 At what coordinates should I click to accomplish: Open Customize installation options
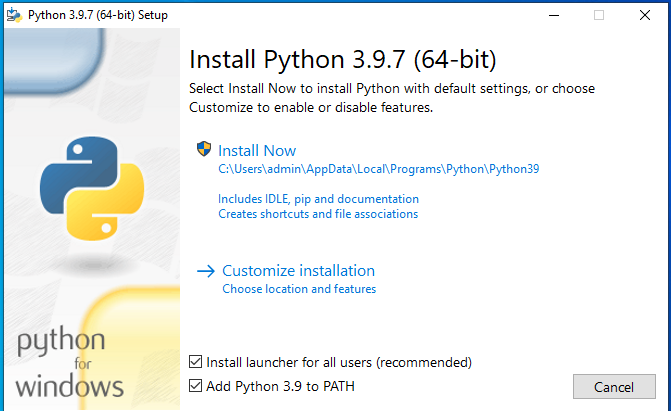pos(298,271)
